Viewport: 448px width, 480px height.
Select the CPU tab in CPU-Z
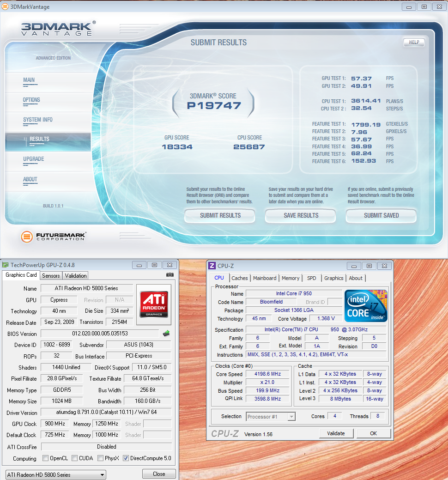pyautogui.click(x=219, y=278)
